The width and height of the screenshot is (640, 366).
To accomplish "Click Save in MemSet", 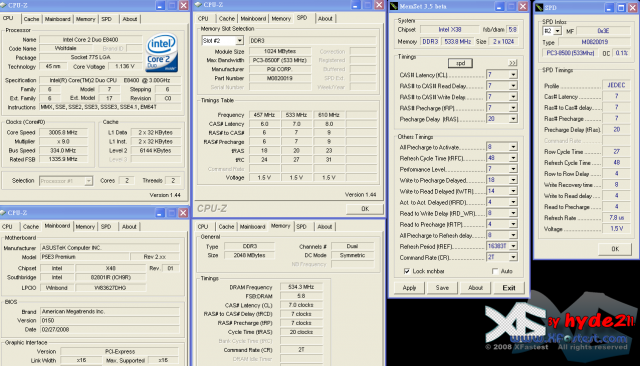I will [x=442, y=288].
